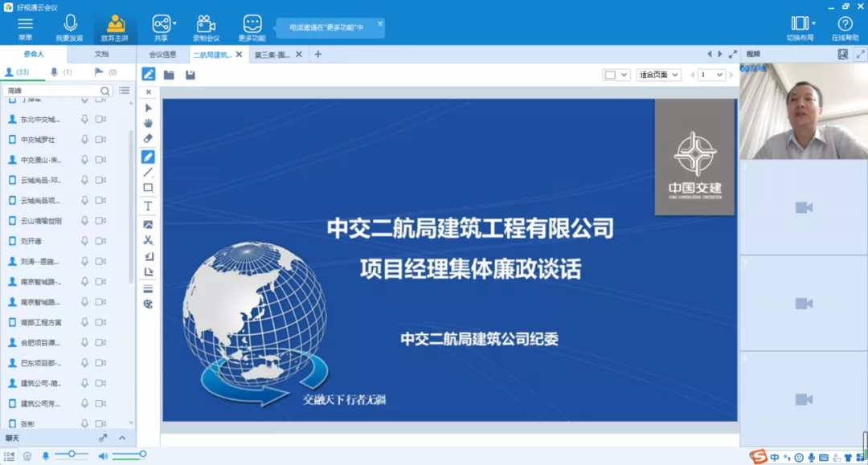868x465 pixels.
Task: Select the hand pan tool
Action: coord(148,123)
